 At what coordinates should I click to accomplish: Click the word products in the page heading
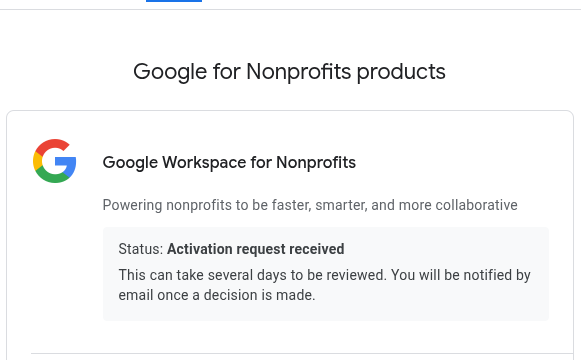click(x=401, y=72)
